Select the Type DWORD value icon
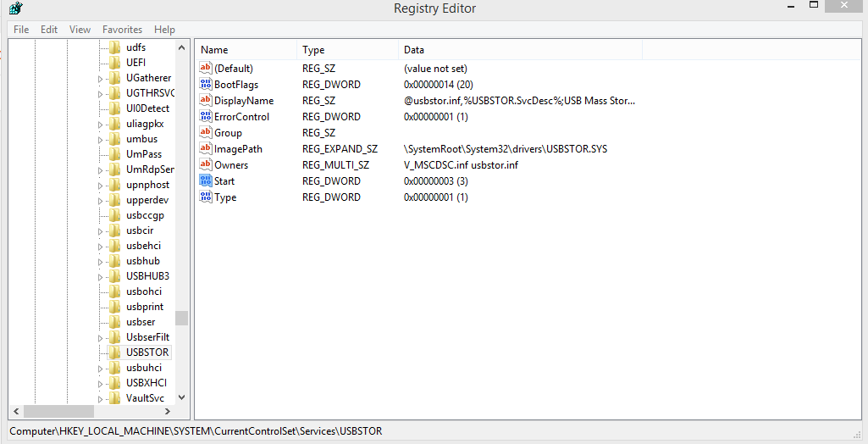The image size is (868, 444). pyautogui.click(x=206, y=197)
